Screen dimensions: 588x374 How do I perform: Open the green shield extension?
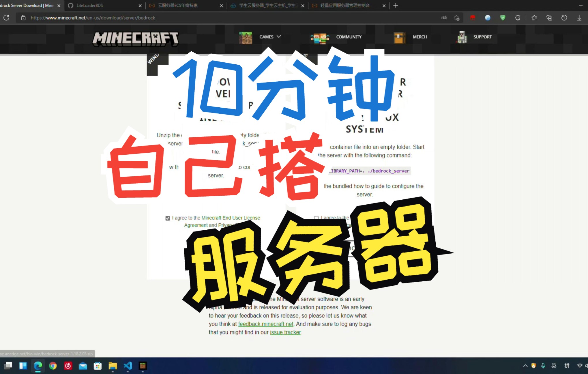(x=503, y=18)
